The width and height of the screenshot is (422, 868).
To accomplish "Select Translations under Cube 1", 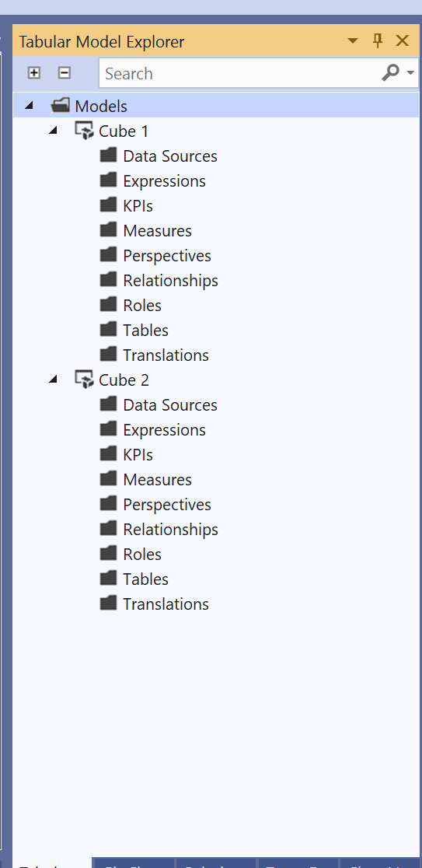I will pyautogui.click(x=166, y=355).
